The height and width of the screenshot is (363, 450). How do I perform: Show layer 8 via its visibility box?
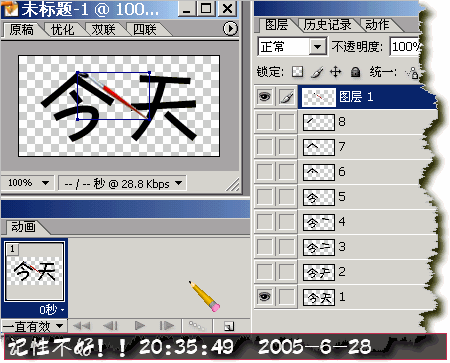click(x=265, y=122)
